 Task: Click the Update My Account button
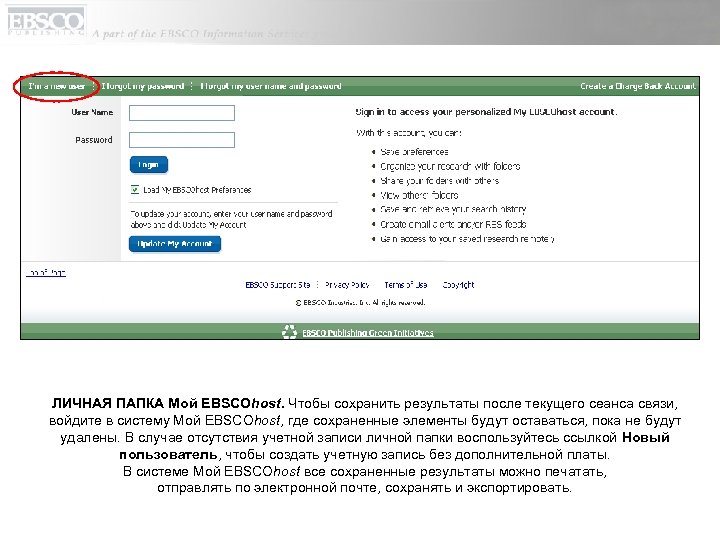click(x=174, y=244)
